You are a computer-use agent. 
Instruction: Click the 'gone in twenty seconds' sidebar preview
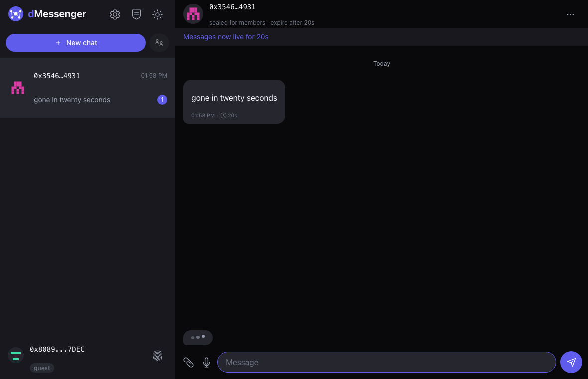point(72,100)
